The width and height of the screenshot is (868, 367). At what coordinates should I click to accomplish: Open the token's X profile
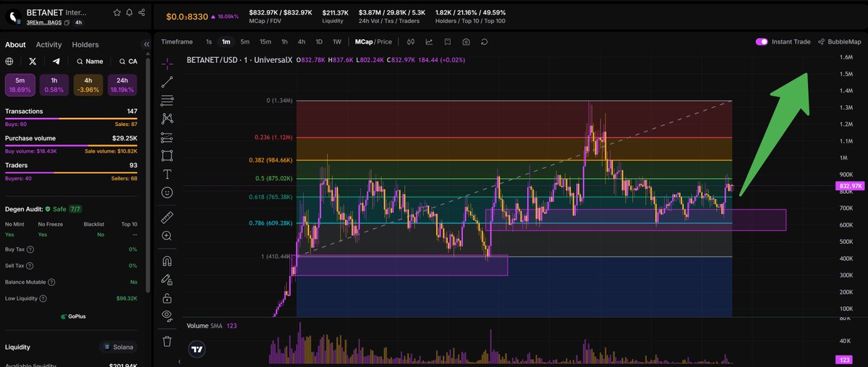click(33, 62)
